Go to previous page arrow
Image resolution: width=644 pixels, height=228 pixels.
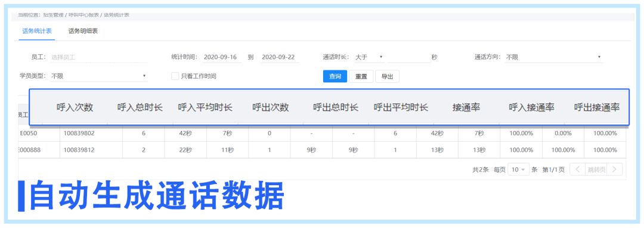tap(577, 169)
